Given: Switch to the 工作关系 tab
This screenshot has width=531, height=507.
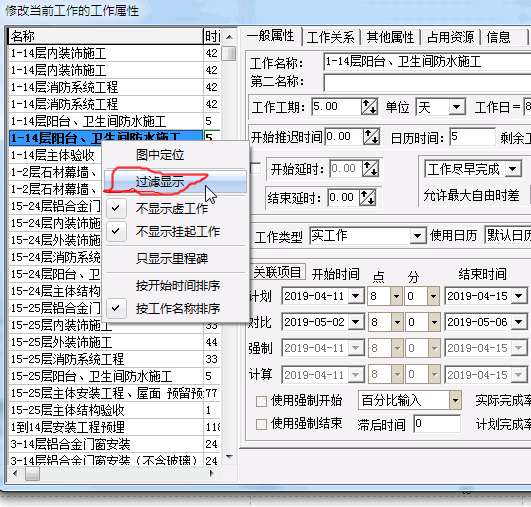Looking at the screenshot, I should (331, 37).
